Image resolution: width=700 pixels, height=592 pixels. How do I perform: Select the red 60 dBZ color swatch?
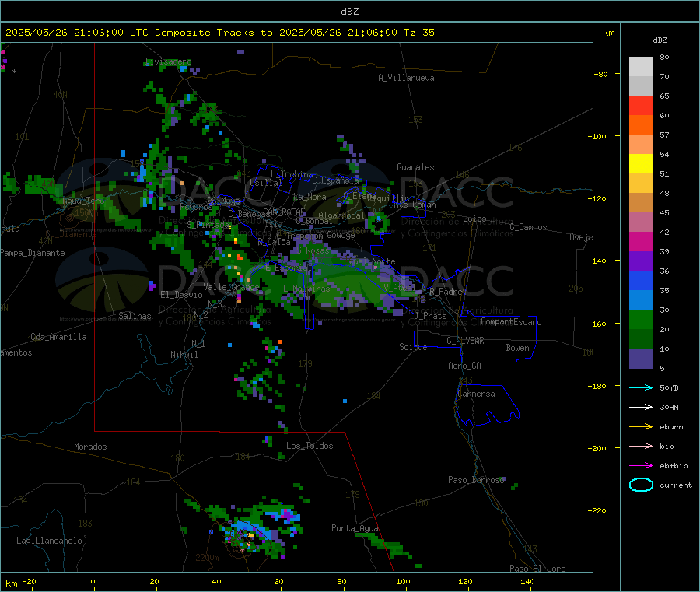(641, 106)
